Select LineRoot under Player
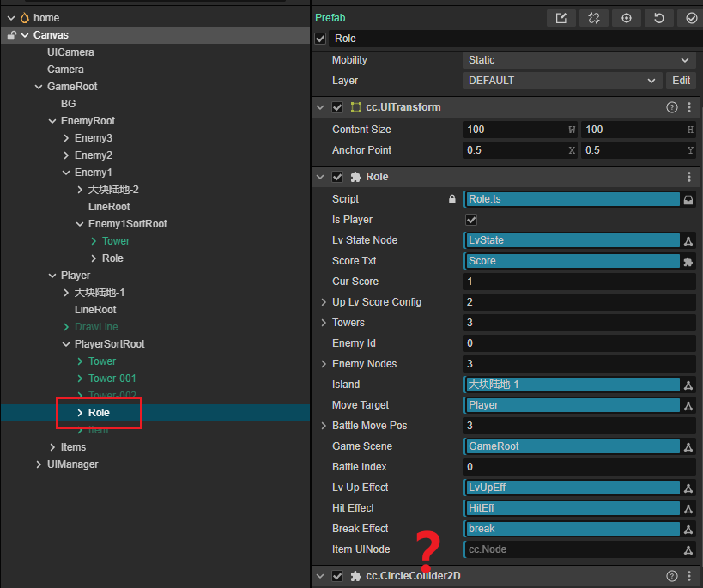The width and height of the screenshot is (703, 588). click(x=95, y=310)
